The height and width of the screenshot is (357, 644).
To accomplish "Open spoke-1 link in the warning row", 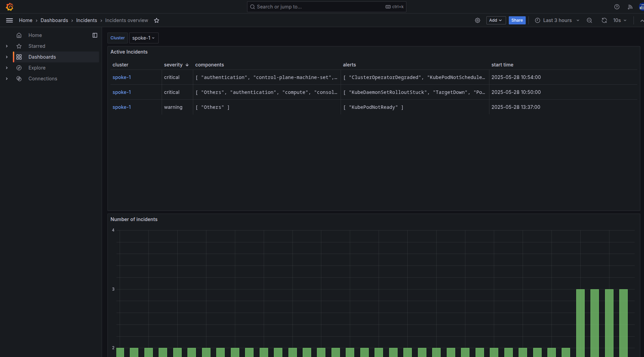I will click(122, 107).
